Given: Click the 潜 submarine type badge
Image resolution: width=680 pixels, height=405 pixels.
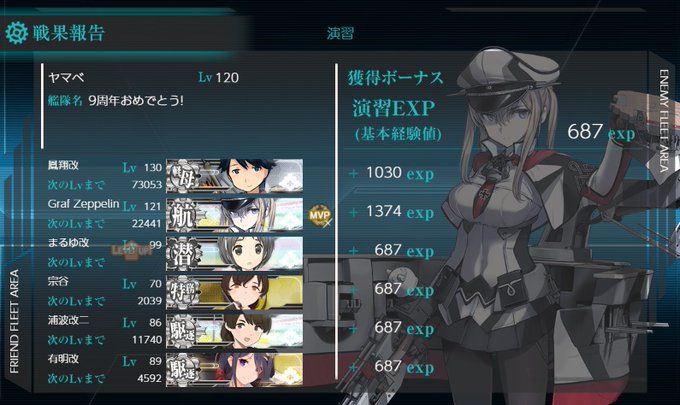Looking at the screenshot, I should click(182, 254).
